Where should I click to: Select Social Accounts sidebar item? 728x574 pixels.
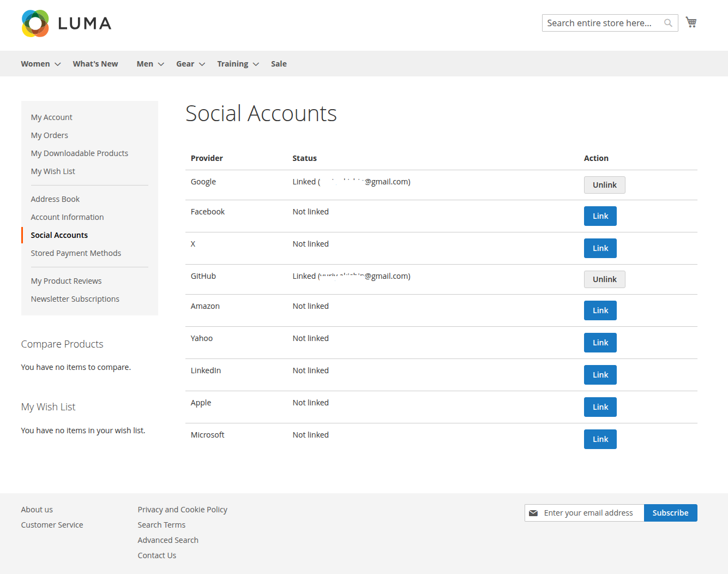(59, 235)
